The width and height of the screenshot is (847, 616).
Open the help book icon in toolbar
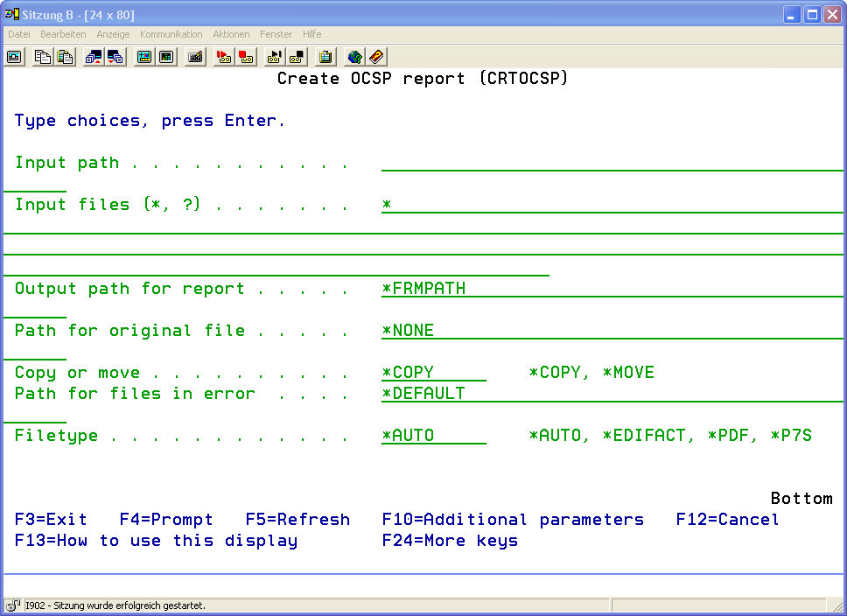(376, 57)
